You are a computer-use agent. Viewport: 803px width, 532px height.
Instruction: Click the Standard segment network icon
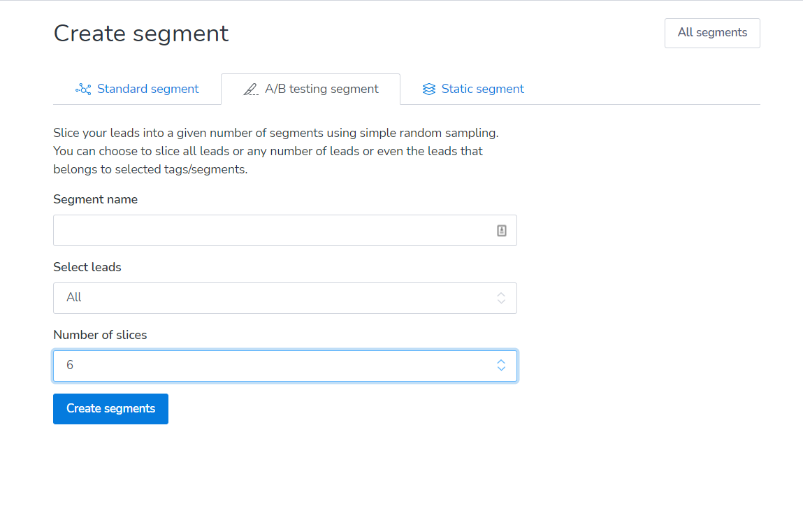pos(83,89)
